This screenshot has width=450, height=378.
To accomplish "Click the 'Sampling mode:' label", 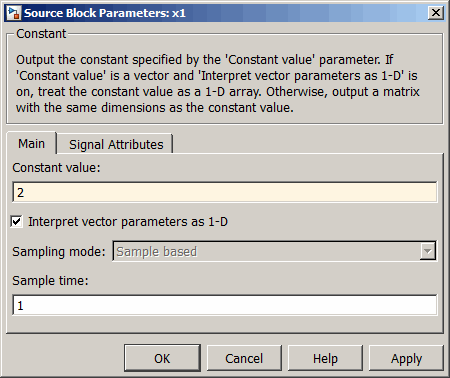I will pyautogui.click(x=59, y=251).
